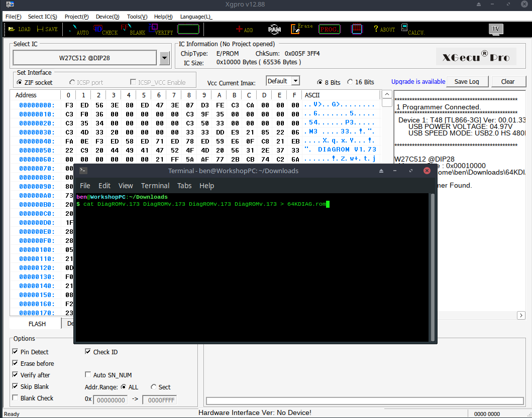This screenshot has height=418, width=532.
Task: Open the terminal Tabs menu
Action: 184,186
